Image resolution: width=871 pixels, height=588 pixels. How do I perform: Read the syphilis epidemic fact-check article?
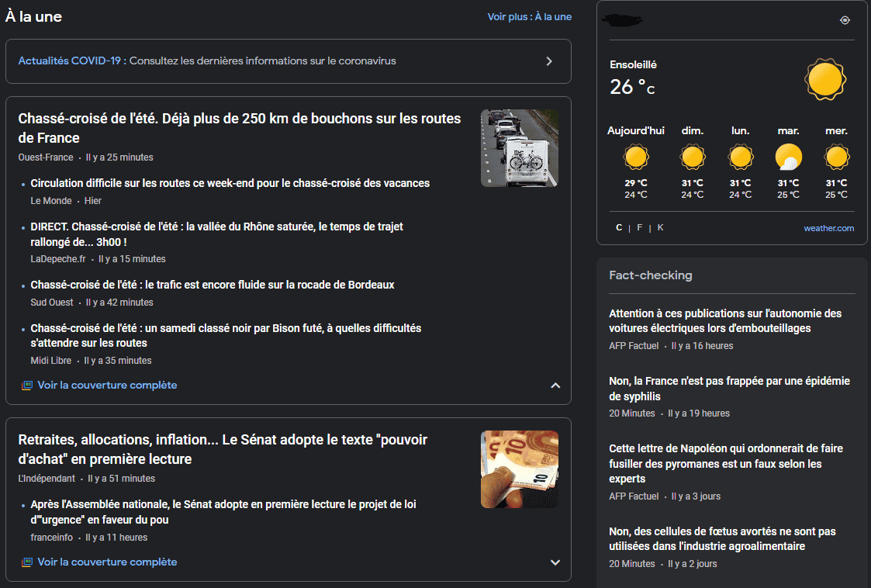pos(729,389)
